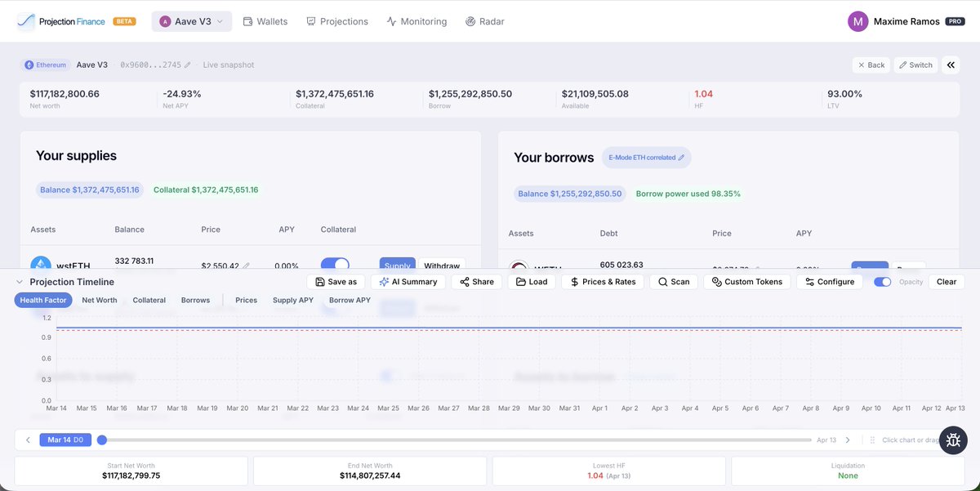The image size is (980, 491).
Task: Click Available value $21,109,505.08
Action: coord(595,94)
